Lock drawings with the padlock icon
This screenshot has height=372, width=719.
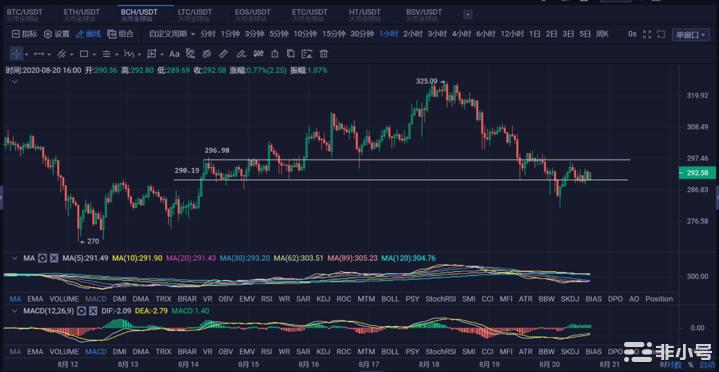tap(275, 54)
